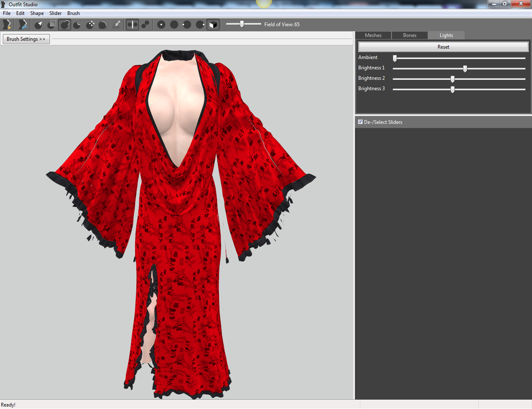Select the Mask brush tool
Screen dimensions: 532x409
[x=52, y=25]
